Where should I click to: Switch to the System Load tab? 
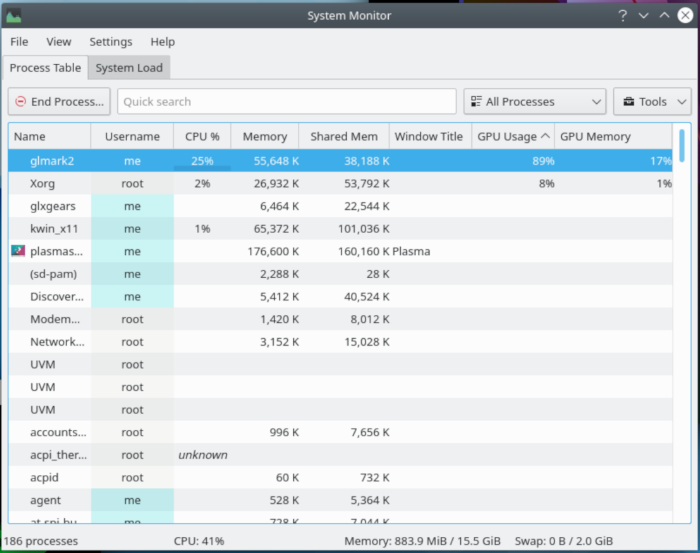tap(129, 68)
